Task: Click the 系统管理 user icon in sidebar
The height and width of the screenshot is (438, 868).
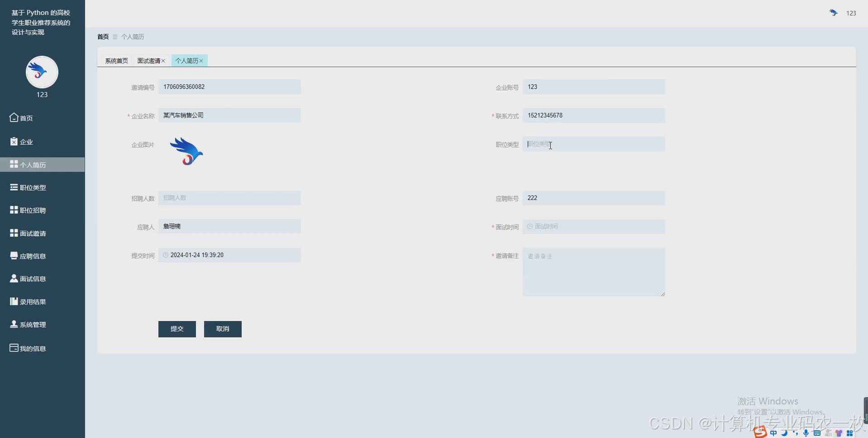Action: 14,324
